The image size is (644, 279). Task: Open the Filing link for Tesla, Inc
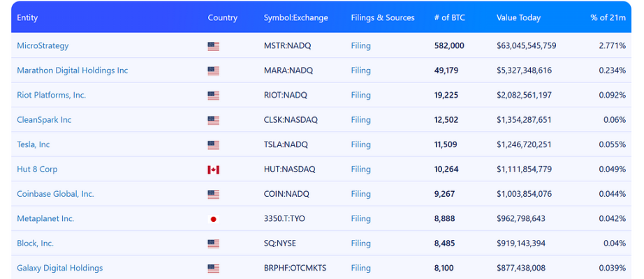(360, 144)
